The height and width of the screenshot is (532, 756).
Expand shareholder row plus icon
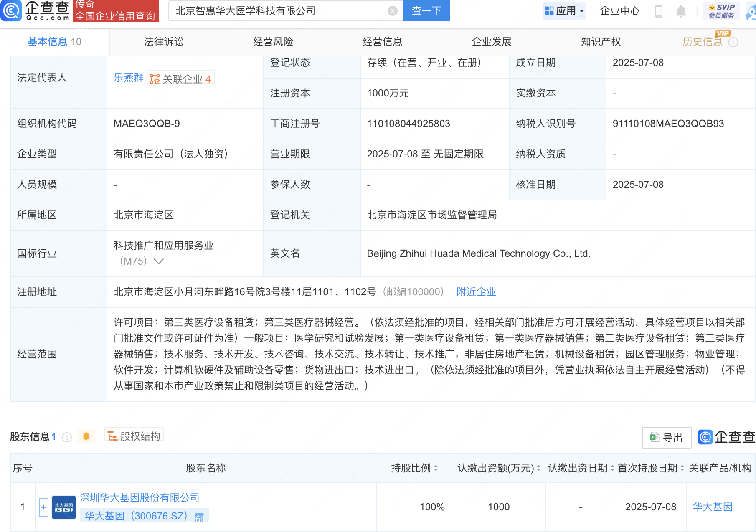43,507
